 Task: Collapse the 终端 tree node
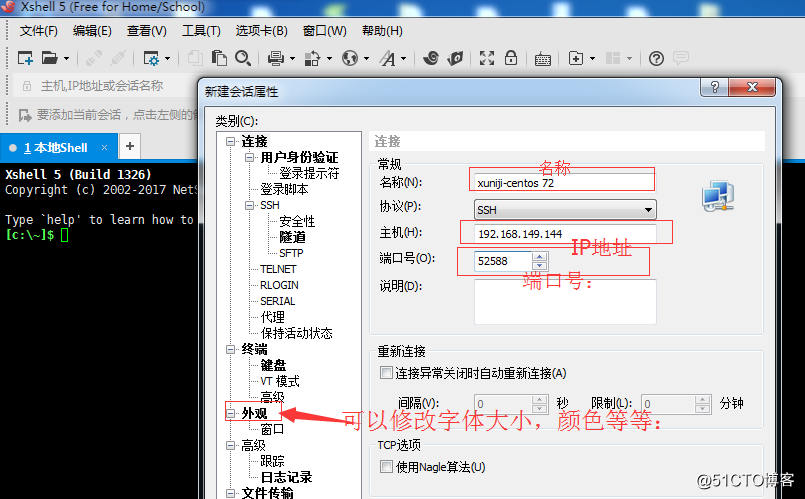(231, 350)
